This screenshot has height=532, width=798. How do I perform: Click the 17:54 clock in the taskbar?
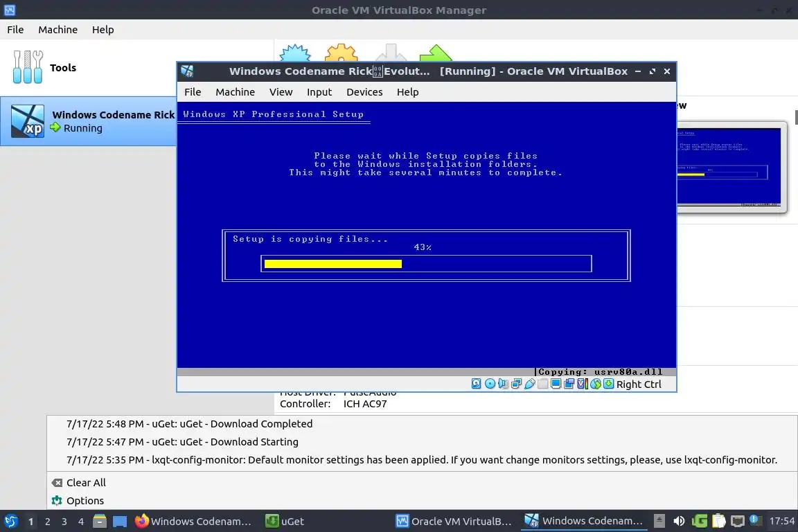point(781,521)
